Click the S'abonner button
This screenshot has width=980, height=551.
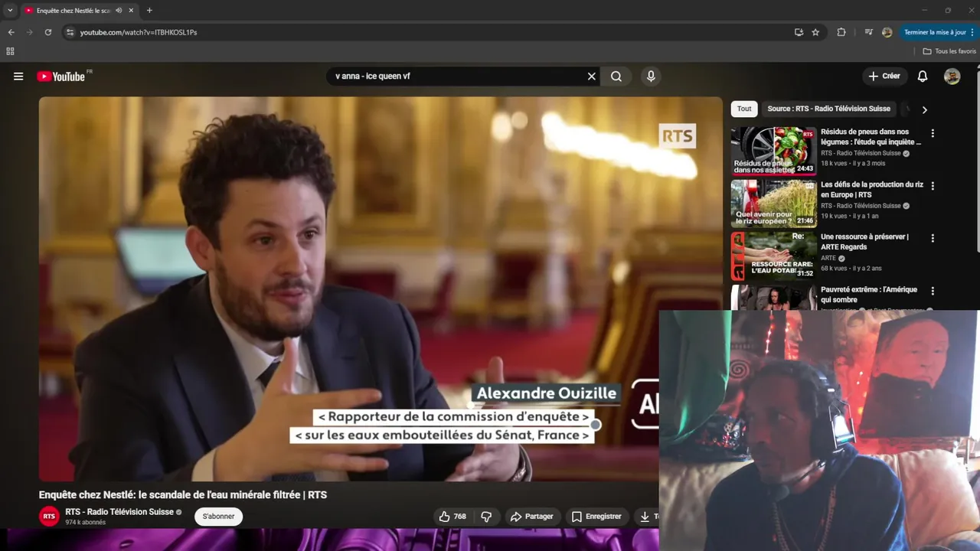click(x=218, y=517)
